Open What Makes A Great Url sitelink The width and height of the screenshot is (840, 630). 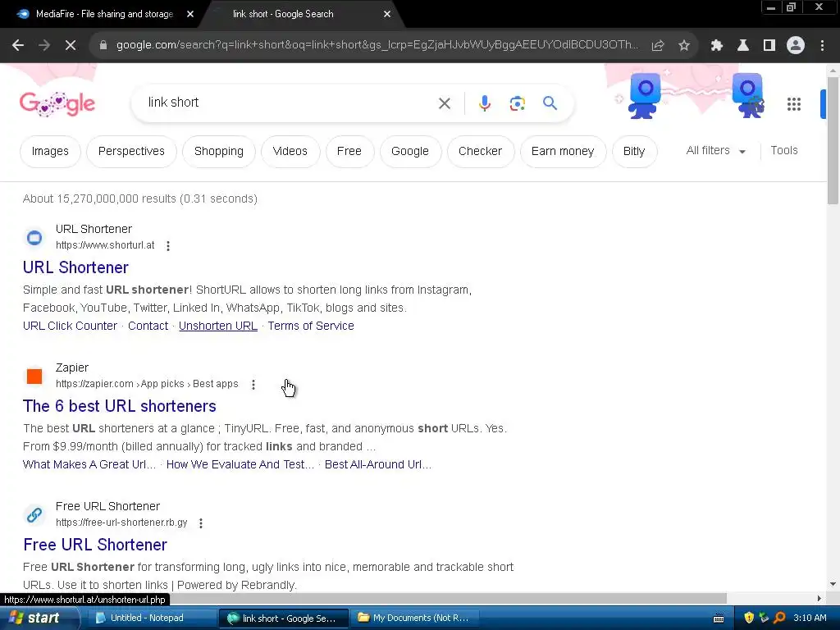pos(89,464)
